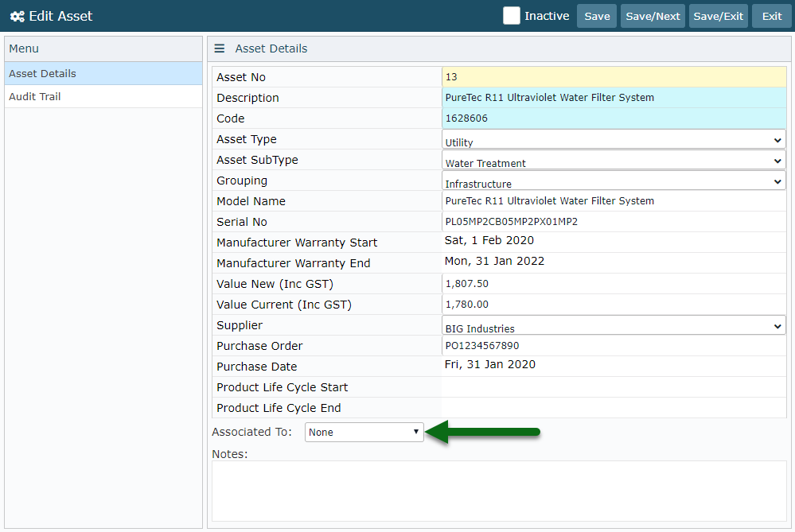This screenshot has height=532, width=795.
Task: Click the Save/Next button
Action: pyautogui.click(x=653, y=16)
